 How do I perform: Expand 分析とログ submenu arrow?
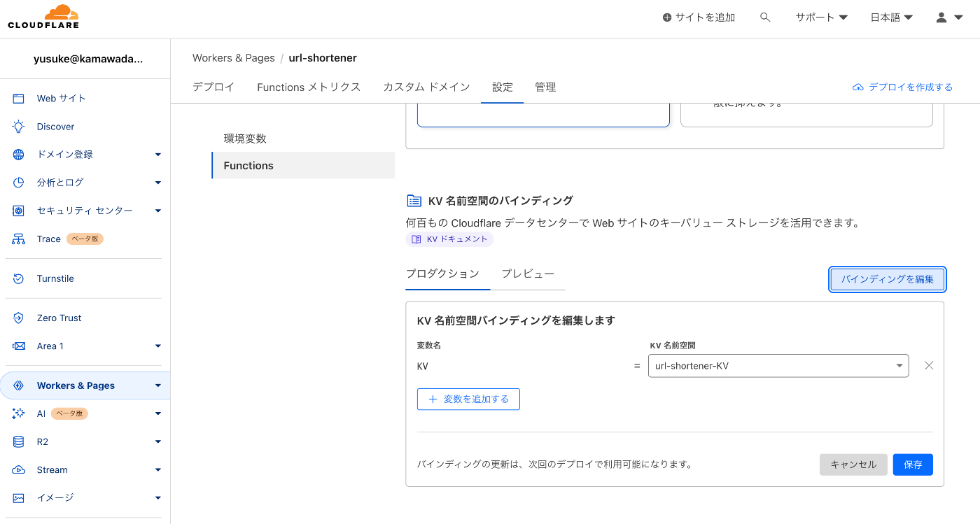(157, 183)
